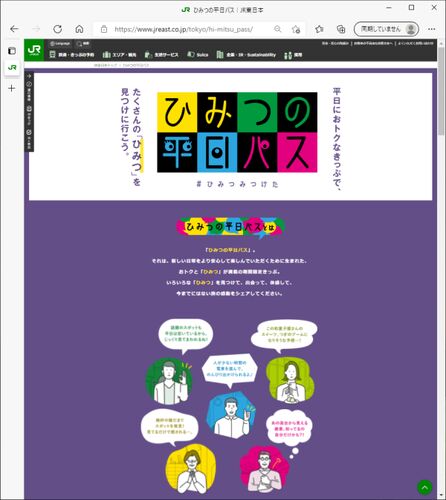Open the life services menu
Screen dimensions: 446x500
pyautogui.click(x=162, y=54)
